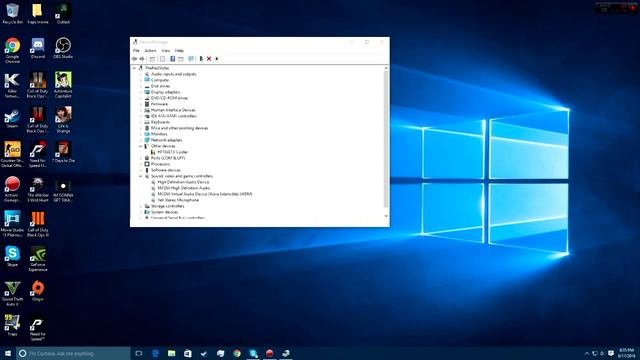Click the blue Help toolbar icon
Screen dimensions: 640x360
tap(173, 59)
